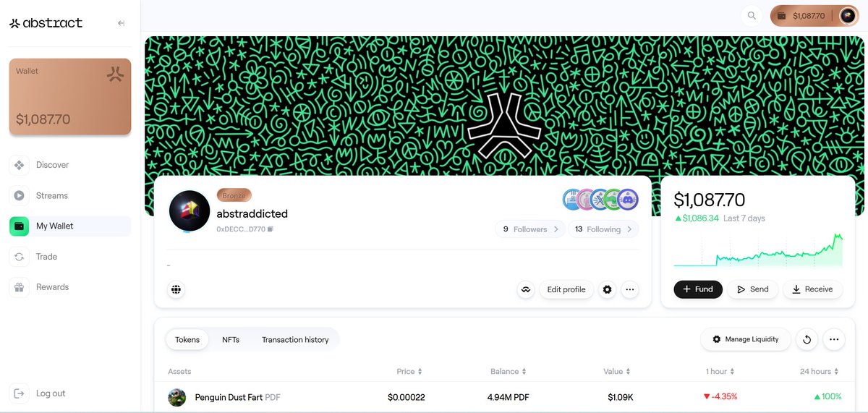The height and width of the screenshot is (413, 868).
Task: Open the Wallet balance card in sidebar
Action: [70, 97]
